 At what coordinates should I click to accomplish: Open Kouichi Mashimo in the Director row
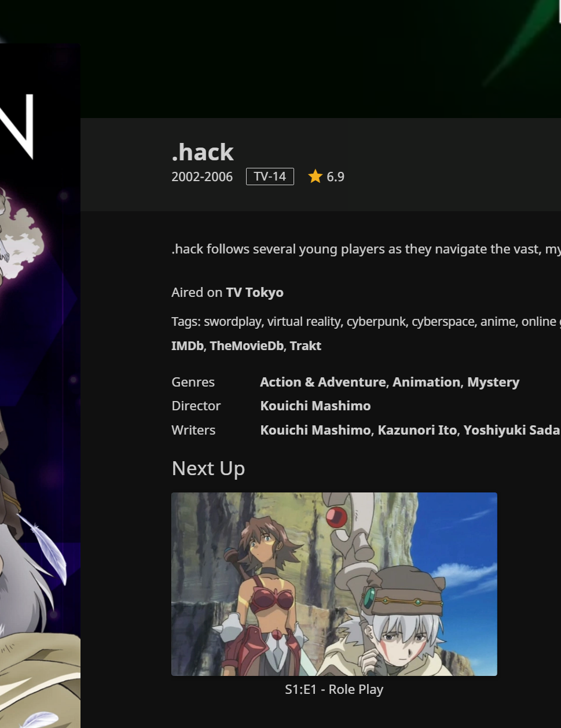316,406
